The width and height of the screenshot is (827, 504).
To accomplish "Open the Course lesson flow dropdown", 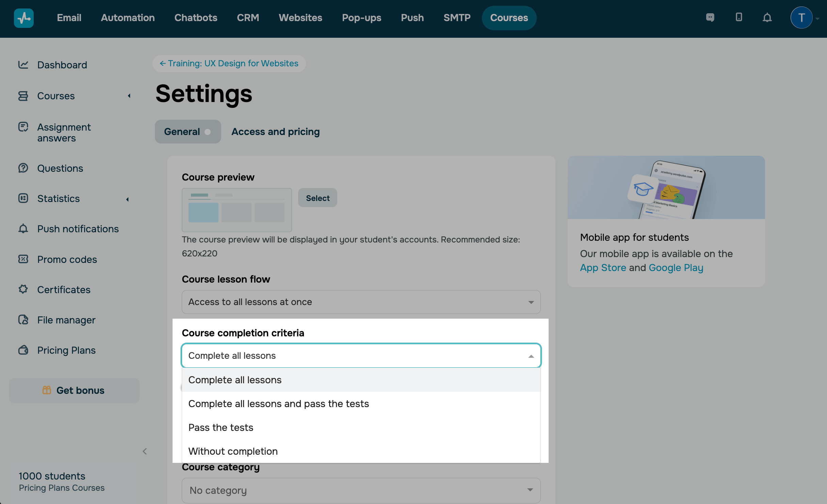I will 361,302.
